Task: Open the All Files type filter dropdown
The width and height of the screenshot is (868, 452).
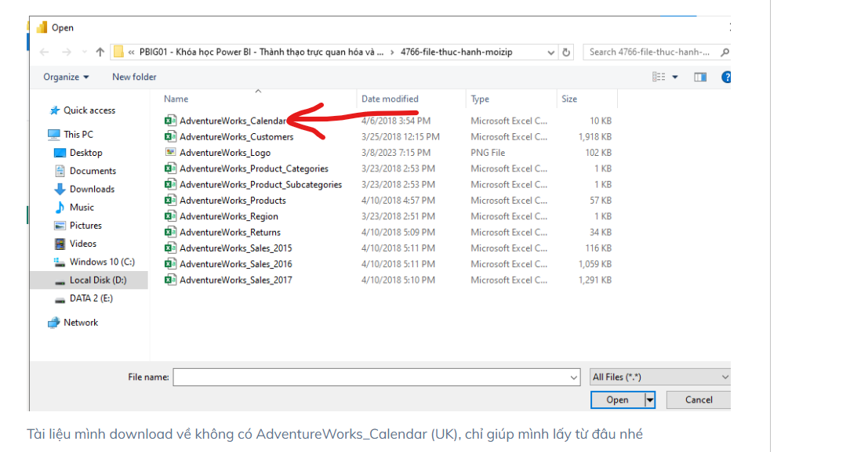Action: coord(660,378)
